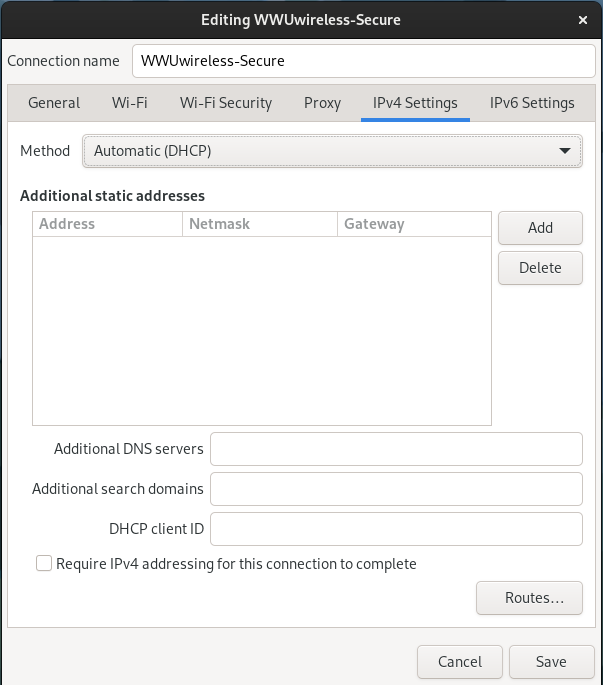The height and width of the screenshot is (685, 603).
Task: Click the Delete address button
Action: point(540,268)
